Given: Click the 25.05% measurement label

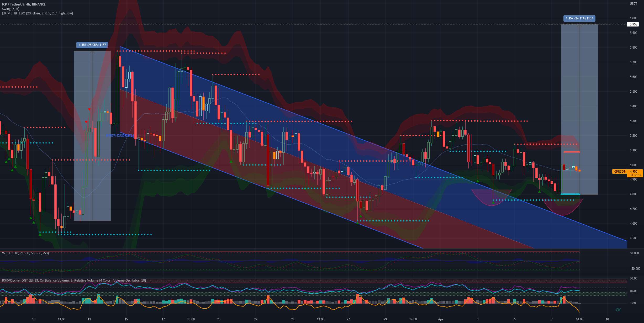Looking at the screenshot, I should [x=92, y=45].
